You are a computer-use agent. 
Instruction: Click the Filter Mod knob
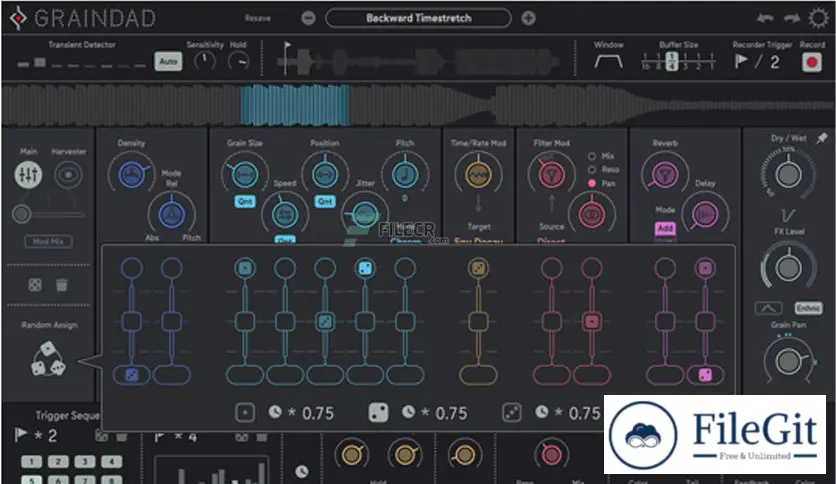551,174
